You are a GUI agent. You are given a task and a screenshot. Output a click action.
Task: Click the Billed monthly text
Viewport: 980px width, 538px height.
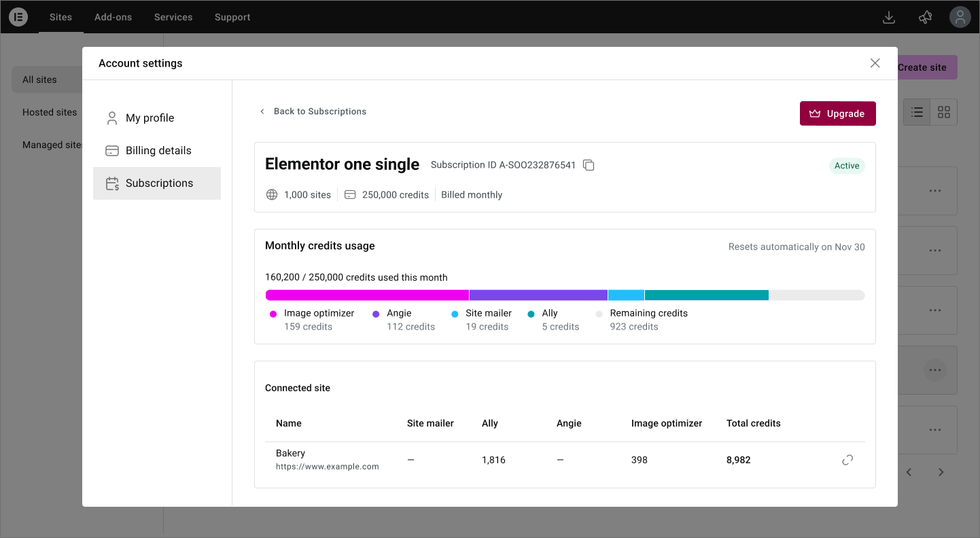pyautogui.click(x=472, y=195)
